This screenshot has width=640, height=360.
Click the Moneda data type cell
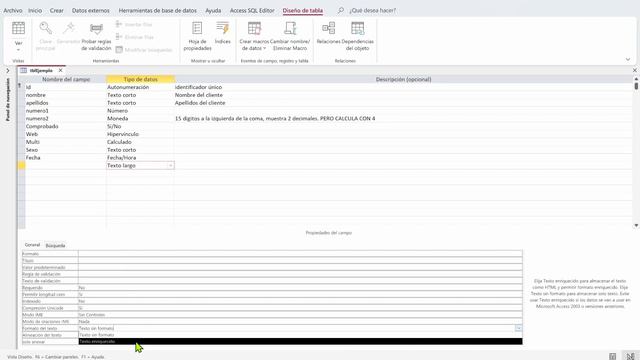pos(140,118)
